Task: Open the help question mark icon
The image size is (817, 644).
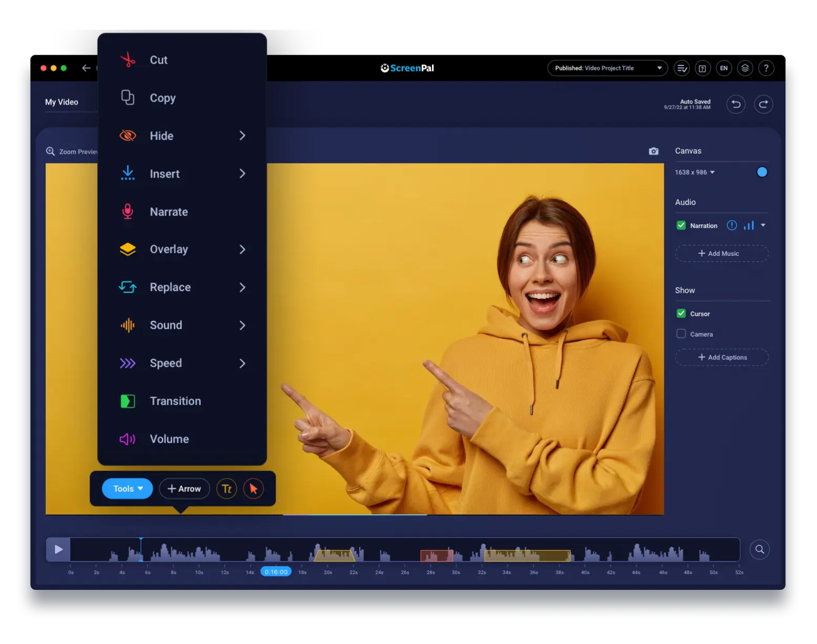Action: coord(766,68)
